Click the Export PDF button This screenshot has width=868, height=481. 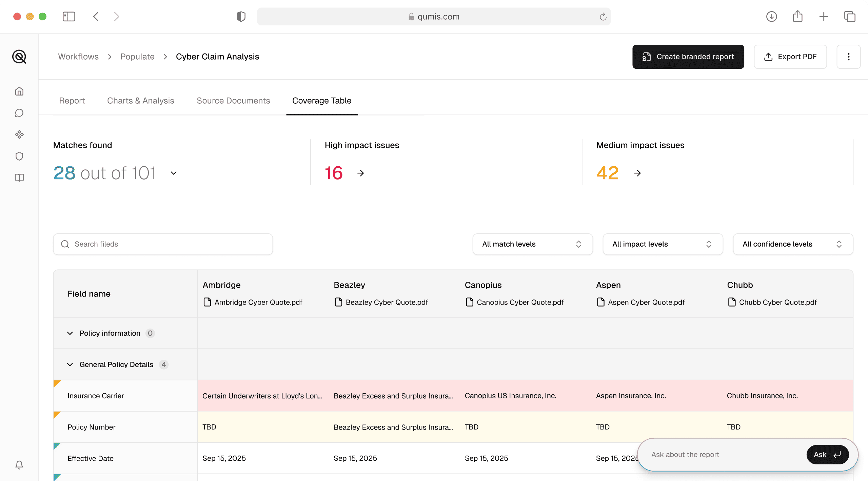point(790,57)
